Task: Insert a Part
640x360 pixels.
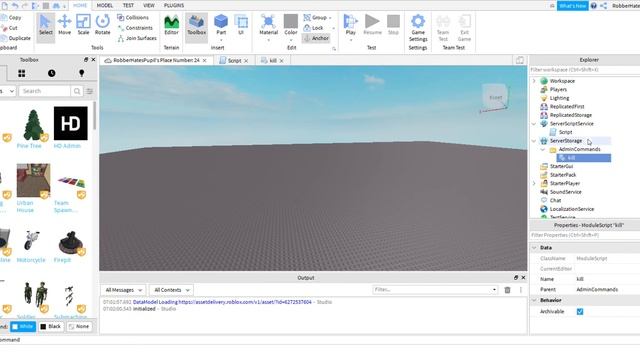Action: pos(221,27)
